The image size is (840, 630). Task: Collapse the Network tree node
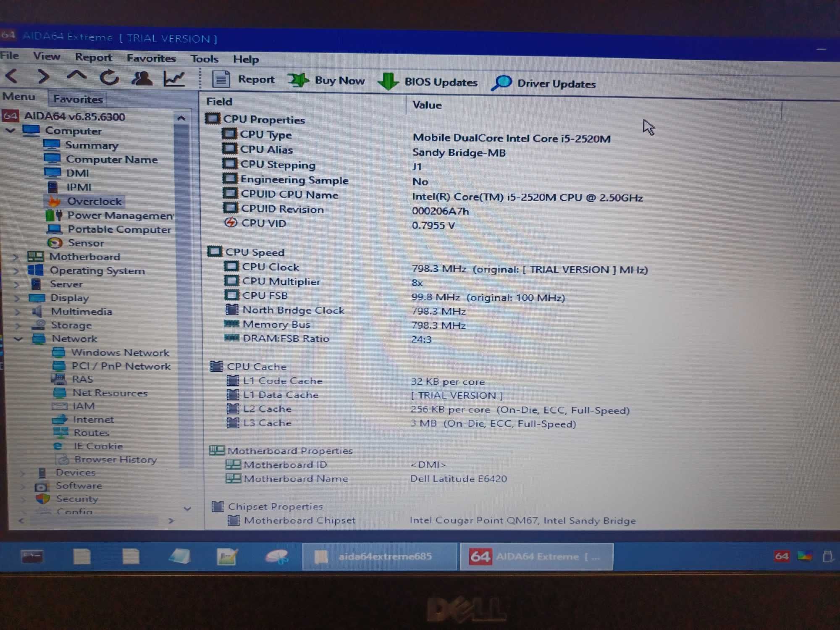18,339
